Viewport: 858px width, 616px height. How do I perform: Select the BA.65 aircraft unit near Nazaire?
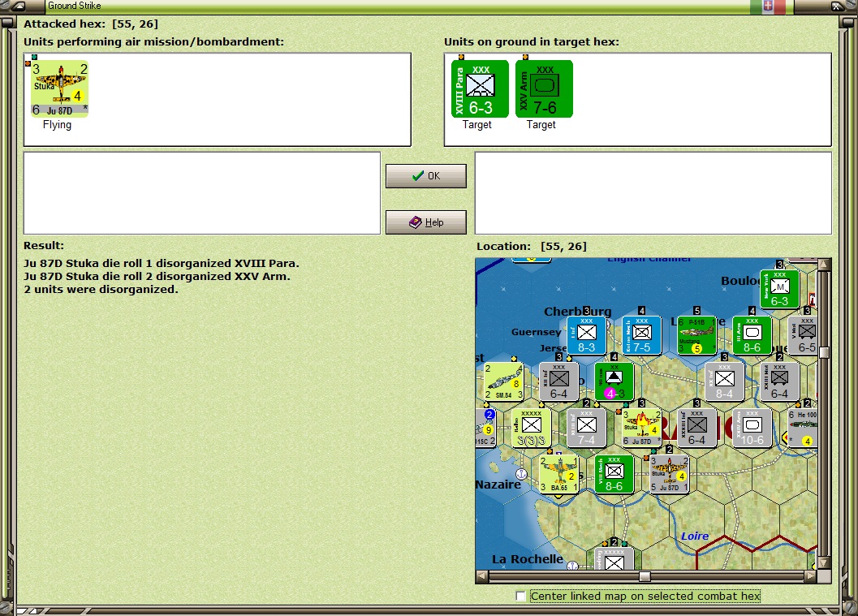tap(558, 474)
